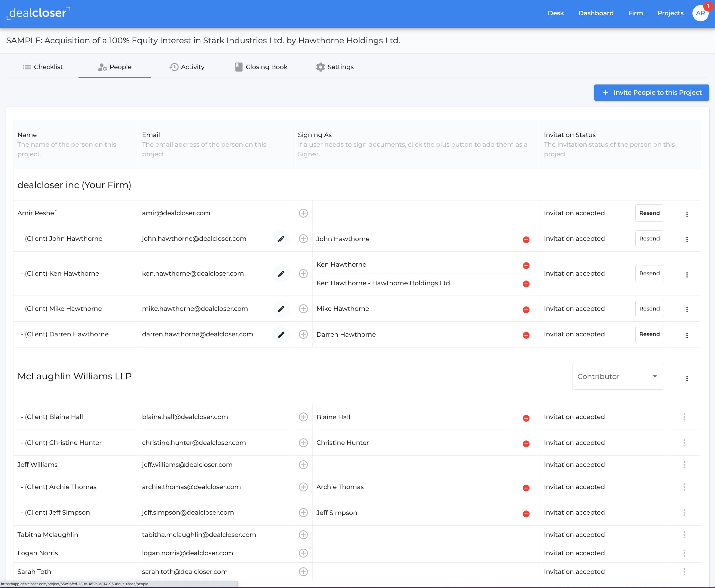Open Dashboard in top navigation
715x588 pixels.
(596, 13)
